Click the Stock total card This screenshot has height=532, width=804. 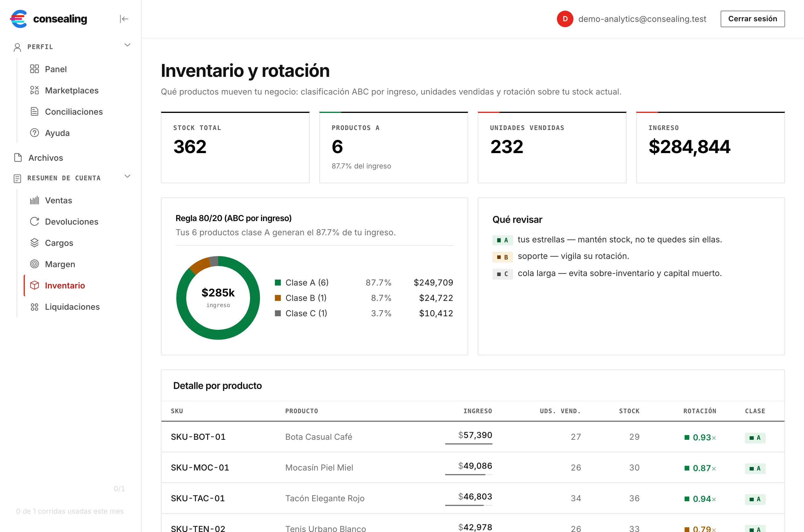[235, 147]
